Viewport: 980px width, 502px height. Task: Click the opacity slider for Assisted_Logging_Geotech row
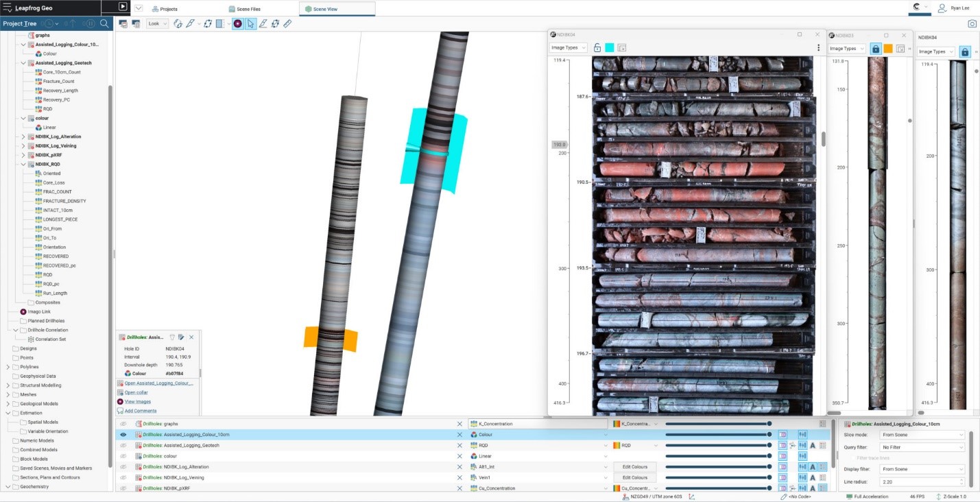tap(718, 445)
